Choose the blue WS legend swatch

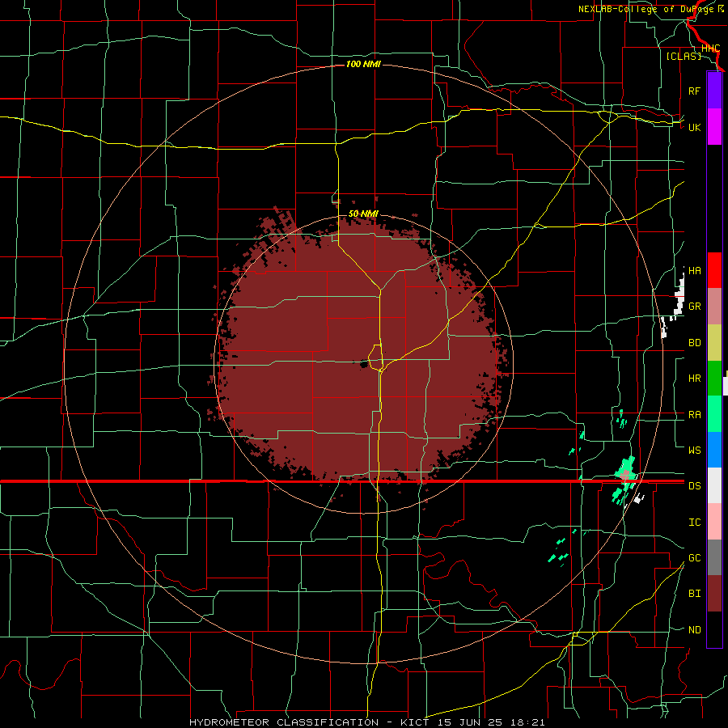(x=714, y=450)
